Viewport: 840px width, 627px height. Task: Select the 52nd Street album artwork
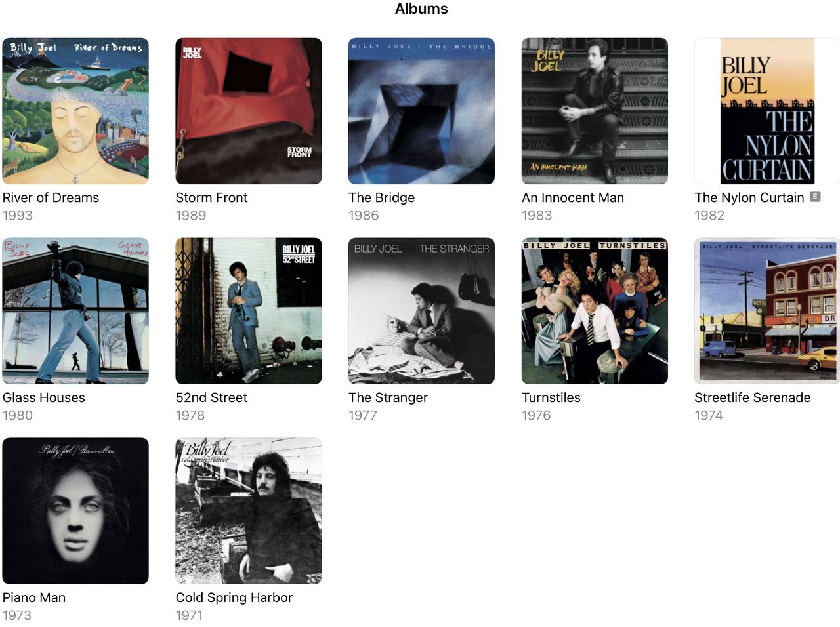(x=249, y=311)
